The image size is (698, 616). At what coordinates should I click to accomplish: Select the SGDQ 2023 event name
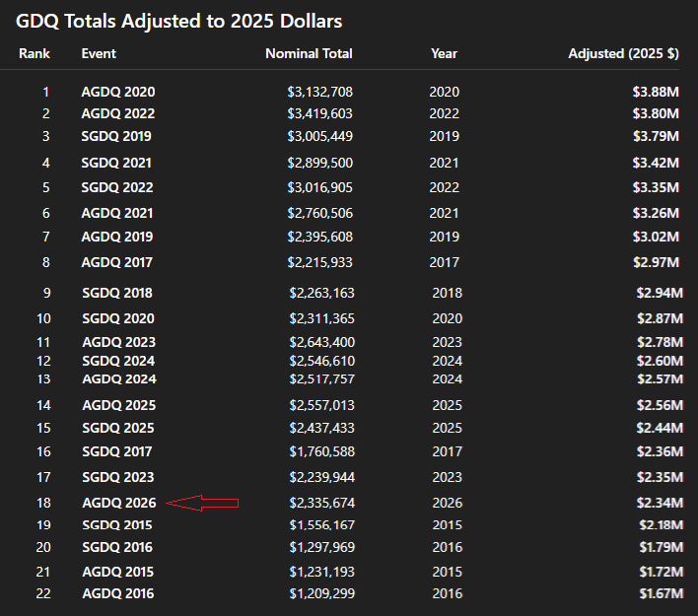118,477
